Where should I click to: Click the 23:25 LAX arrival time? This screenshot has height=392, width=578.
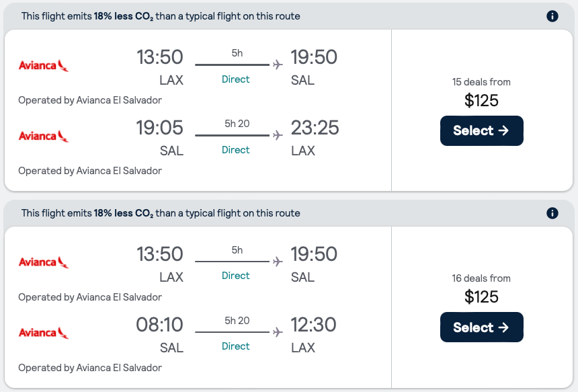pyautogui.click(x=315, y=128)
